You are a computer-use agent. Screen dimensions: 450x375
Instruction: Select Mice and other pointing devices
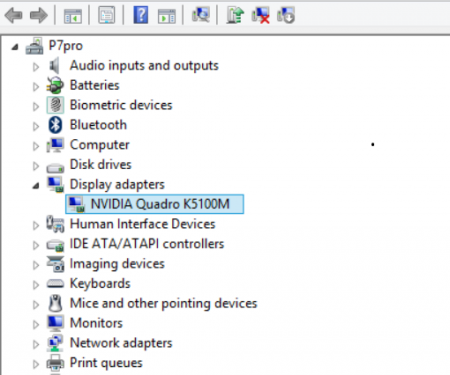click(x=163, y=303)
